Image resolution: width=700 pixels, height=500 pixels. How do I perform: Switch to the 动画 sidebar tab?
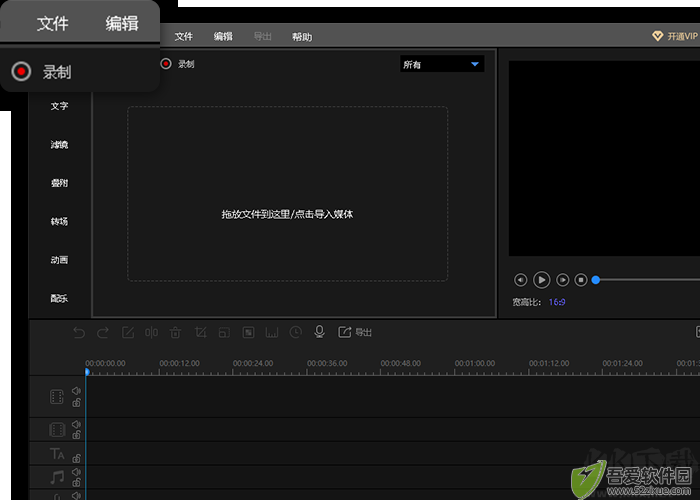coord(59,260)
